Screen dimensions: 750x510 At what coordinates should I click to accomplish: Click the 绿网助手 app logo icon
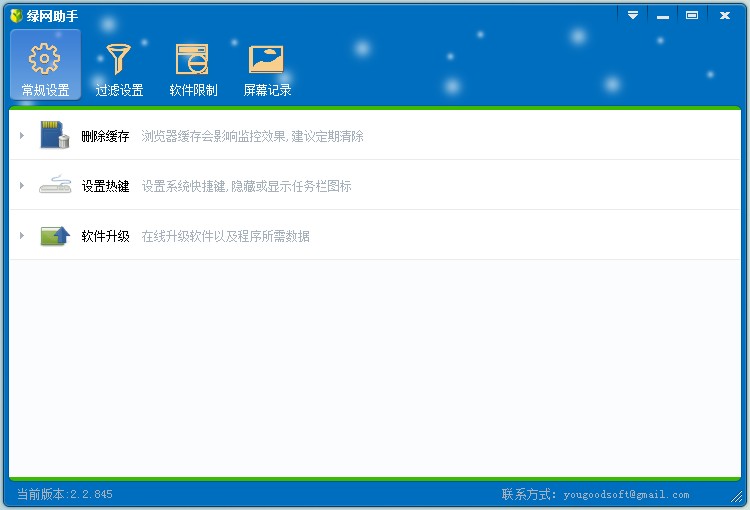point(16,16)
